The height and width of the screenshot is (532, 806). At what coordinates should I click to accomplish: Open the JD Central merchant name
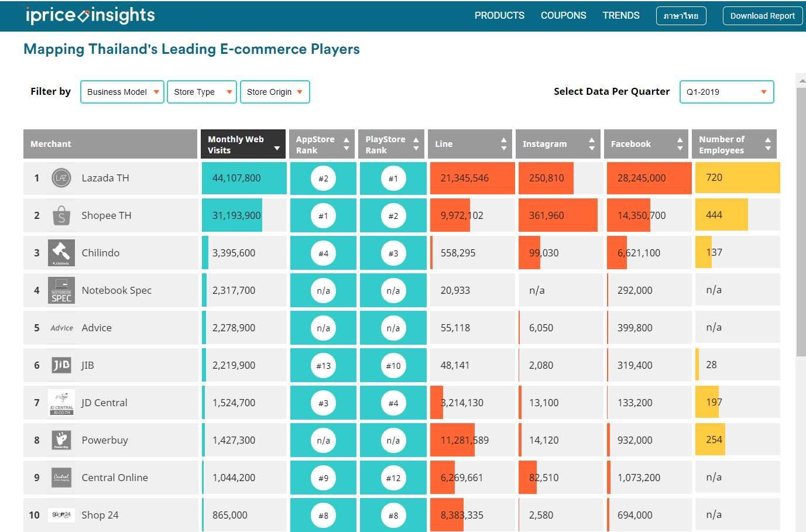click(x=104, y=403)
